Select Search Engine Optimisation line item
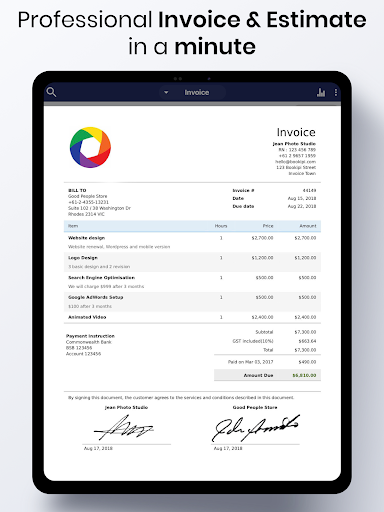384x512 pixels. 192,282
